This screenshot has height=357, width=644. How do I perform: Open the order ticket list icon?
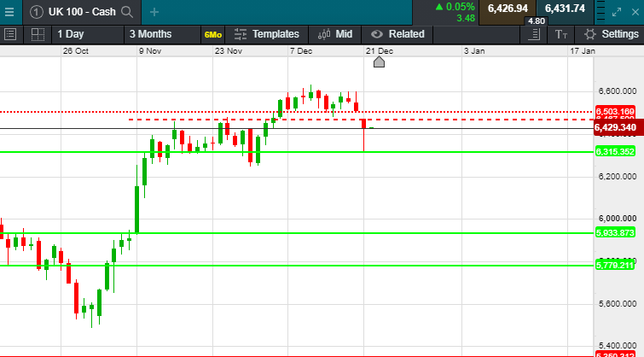point(10,34)
